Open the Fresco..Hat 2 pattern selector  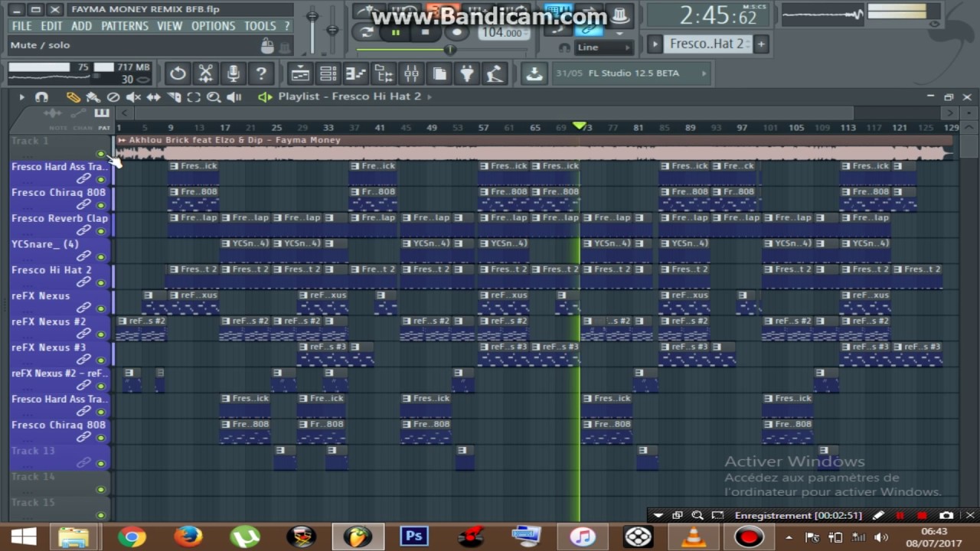(707, 44)
